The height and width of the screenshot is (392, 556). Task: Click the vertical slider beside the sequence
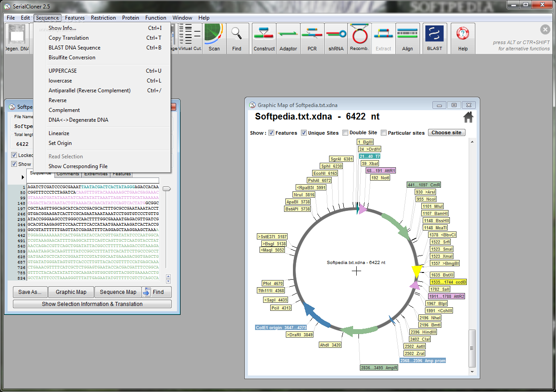tap(166, 189)
